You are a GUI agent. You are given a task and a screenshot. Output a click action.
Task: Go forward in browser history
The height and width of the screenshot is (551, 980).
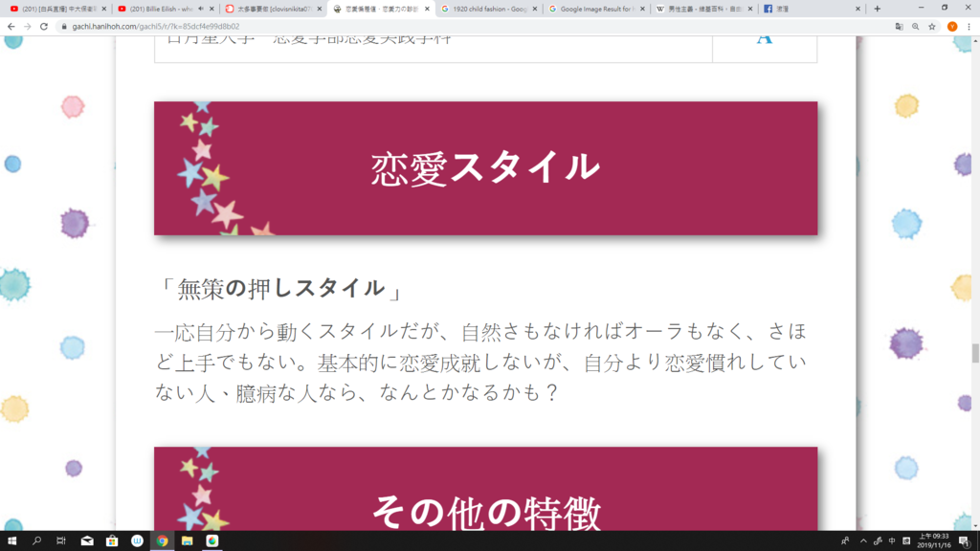28,26
